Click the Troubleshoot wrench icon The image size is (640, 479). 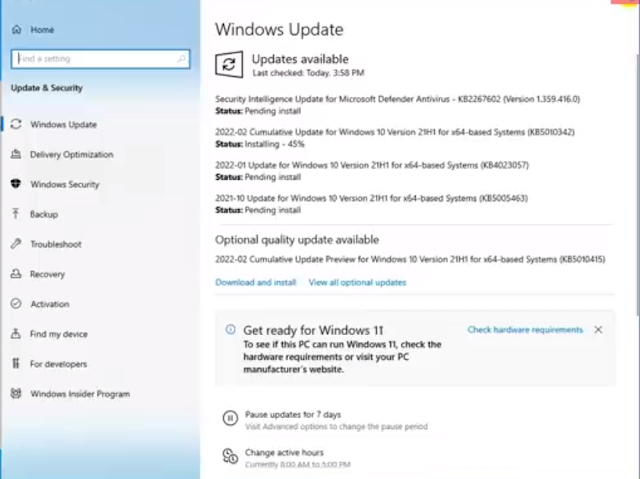16,244
